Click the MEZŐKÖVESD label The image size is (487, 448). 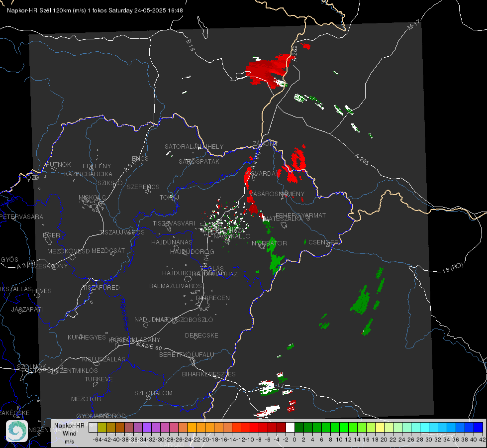point(69,251)
